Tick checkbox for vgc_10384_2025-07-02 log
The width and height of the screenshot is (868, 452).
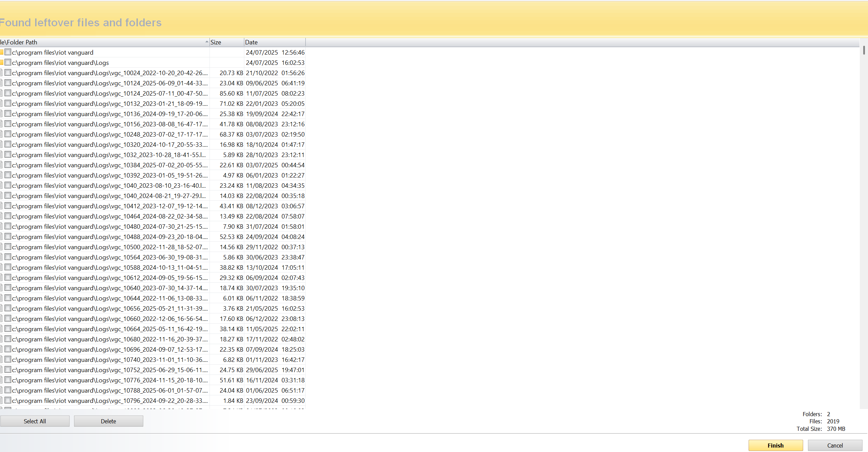(x=8, y=165)
